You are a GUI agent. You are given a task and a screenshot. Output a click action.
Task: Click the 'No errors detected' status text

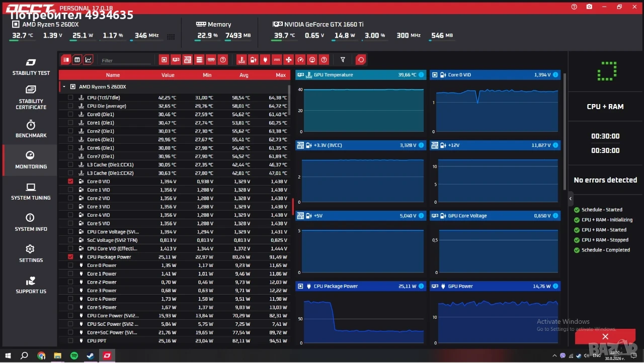click(605, 180)
